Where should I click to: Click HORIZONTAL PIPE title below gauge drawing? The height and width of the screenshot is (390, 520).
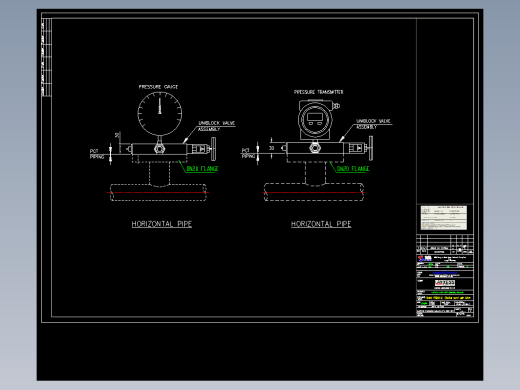(162, 224)
